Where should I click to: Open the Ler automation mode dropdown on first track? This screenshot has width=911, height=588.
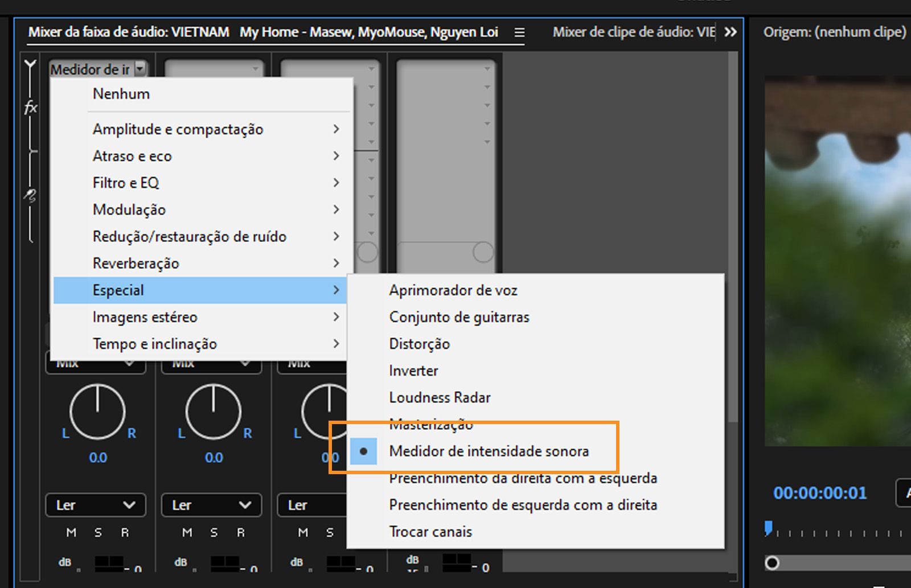[95, 505]
